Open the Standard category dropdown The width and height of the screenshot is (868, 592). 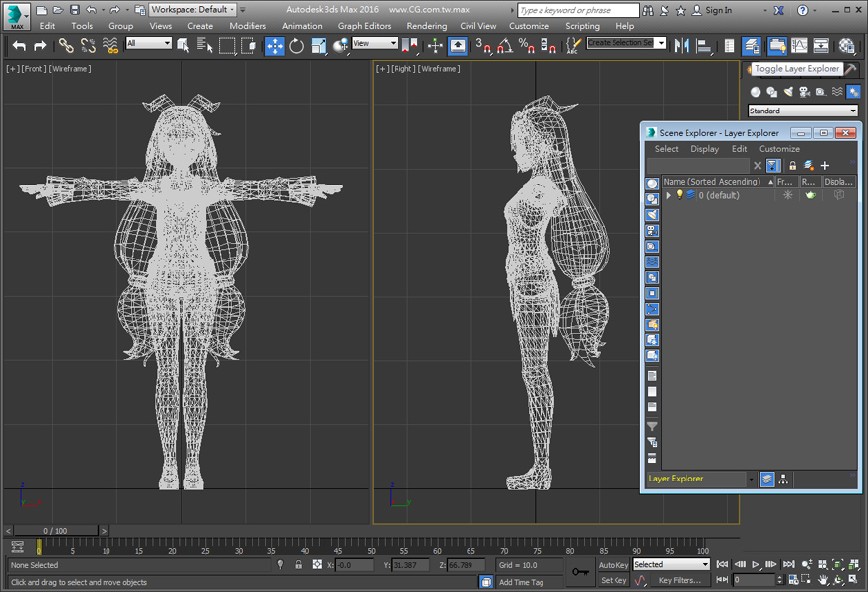pos(803,111)
